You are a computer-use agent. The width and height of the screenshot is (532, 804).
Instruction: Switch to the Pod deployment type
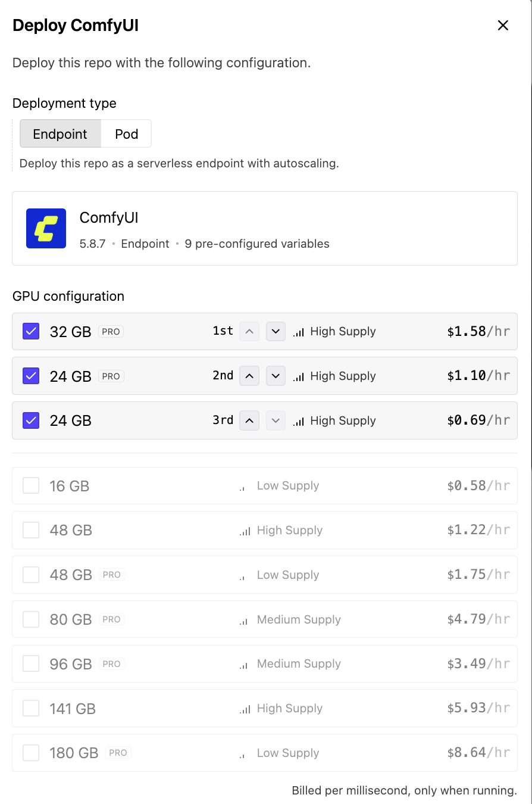pyautogui.click(x=126, y=134)
